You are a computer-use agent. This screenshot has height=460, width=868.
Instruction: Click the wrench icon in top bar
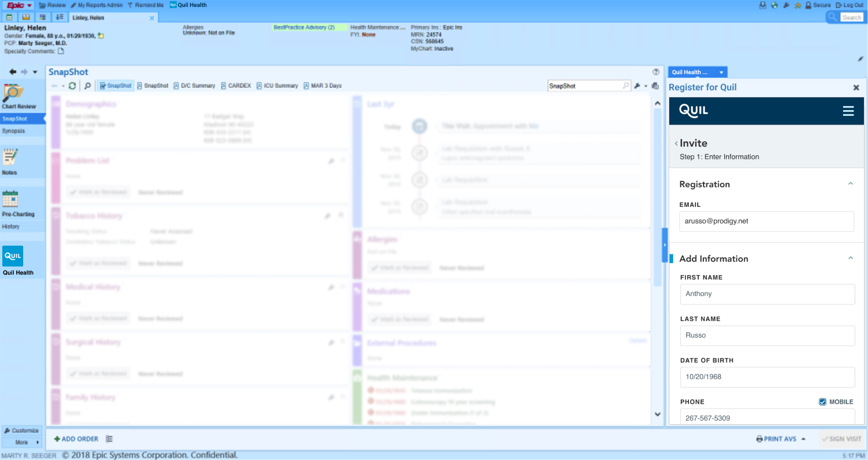786,5
